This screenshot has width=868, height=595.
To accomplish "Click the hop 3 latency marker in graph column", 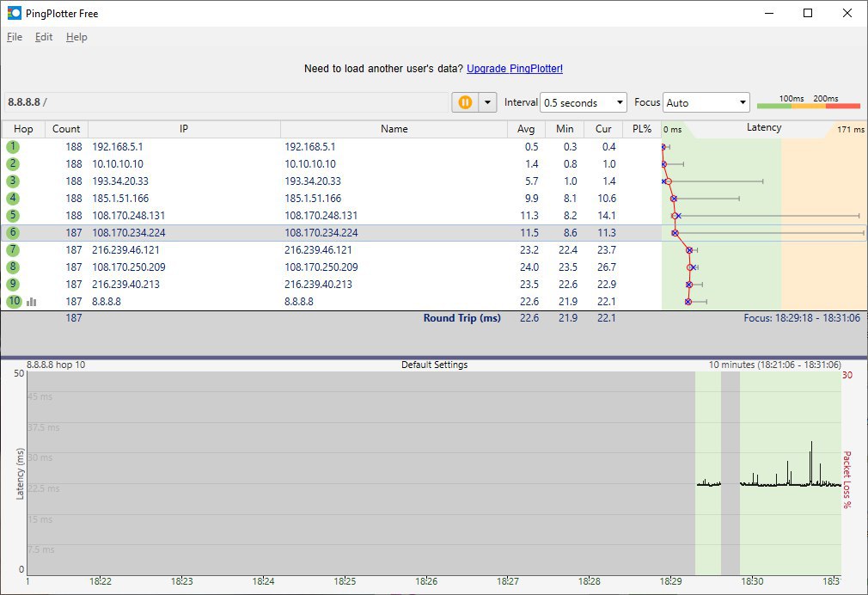I will tap(668, 181).
